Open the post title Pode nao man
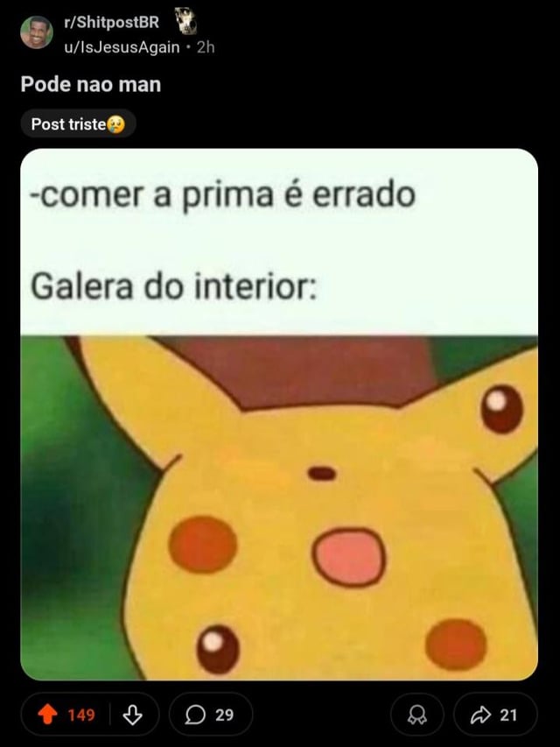Image resolution: width=560 pixels, height=747 pixels. [91, 84]
